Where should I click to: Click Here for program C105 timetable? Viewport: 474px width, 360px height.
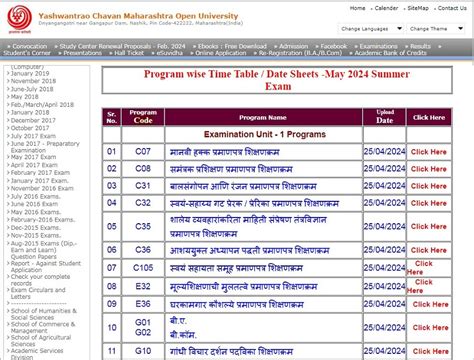(x=420, y=268)
